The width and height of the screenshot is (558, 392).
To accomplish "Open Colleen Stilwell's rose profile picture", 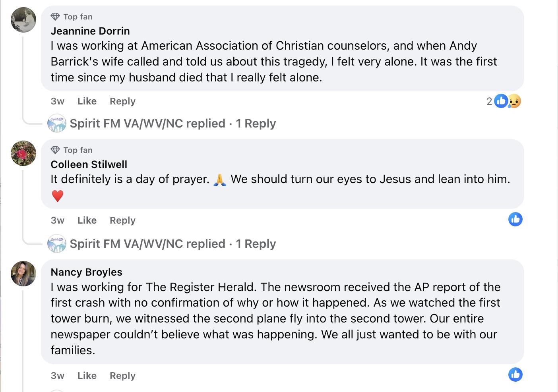I will click(x=23, y=153).
